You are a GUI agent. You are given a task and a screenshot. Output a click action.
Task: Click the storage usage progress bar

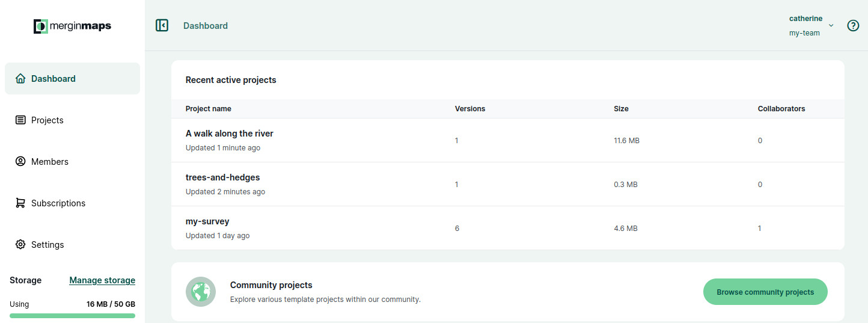click(x=72, y=315)
